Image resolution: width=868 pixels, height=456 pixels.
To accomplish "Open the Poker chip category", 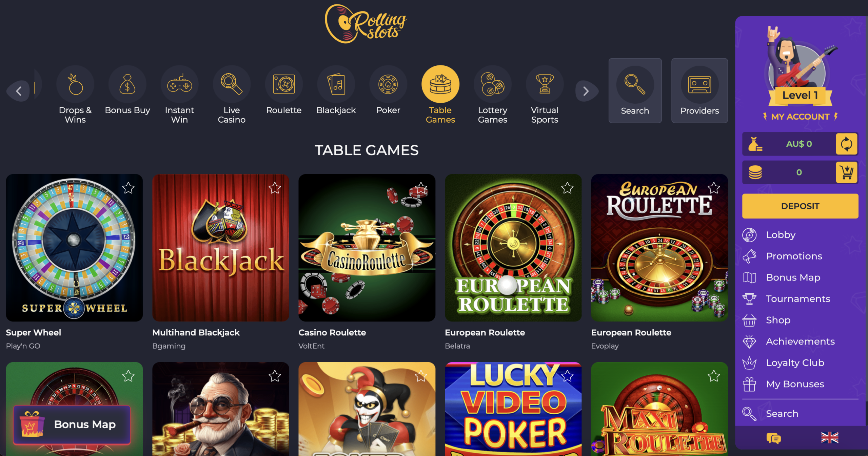I will (x=388, y=84).
